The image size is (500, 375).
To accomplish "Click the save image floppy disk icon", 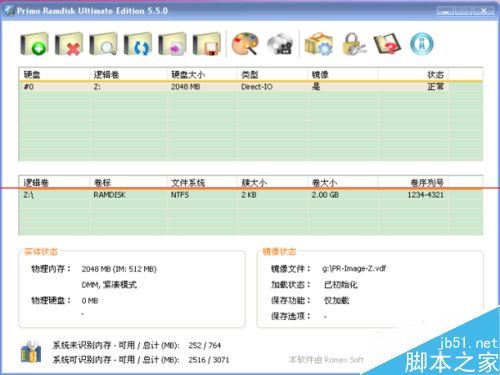I will point(207,44).
